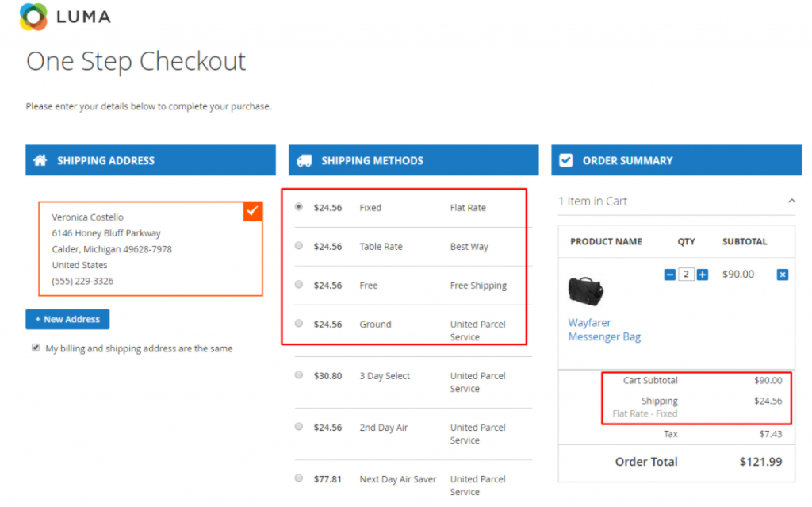Increase quantity with the plus icon
This screenshot has height=507, width=812.
coord(702,275)
